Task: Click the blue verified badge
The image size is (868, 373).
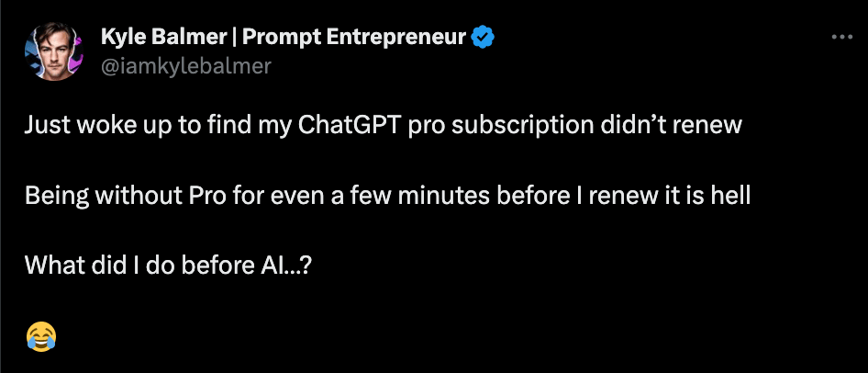Action: 484,38
